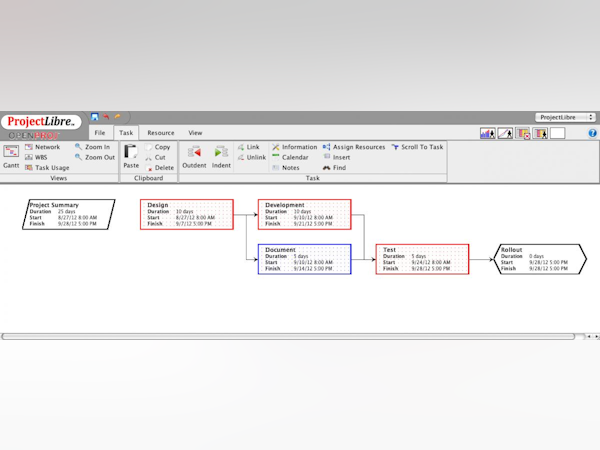Viewport: 600px width, 450px height.
Task: Click the ProjectLibre logo
Action: [41, 122]
